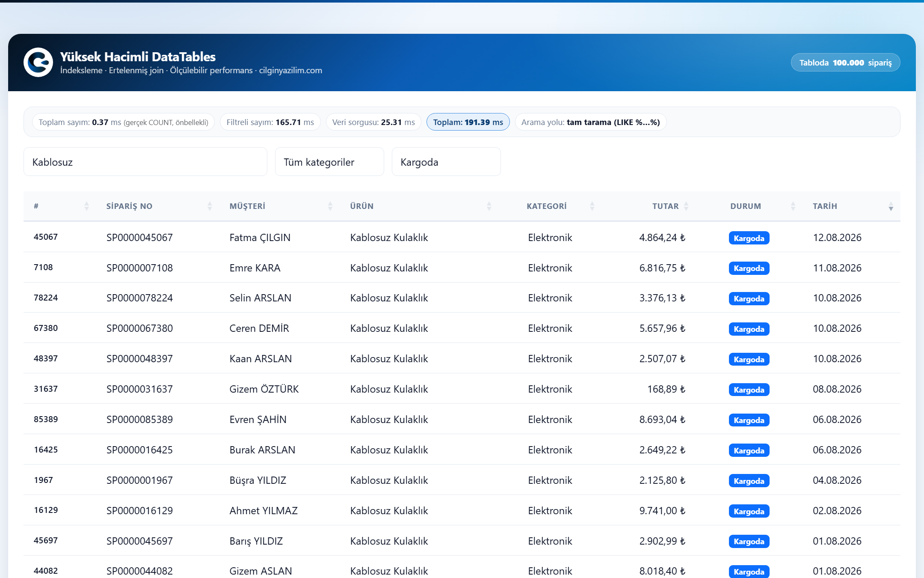Viewport: 924px width, 578px height.
Task: Sort by TUTAR column arrows
Action: [x=686, y=206]
